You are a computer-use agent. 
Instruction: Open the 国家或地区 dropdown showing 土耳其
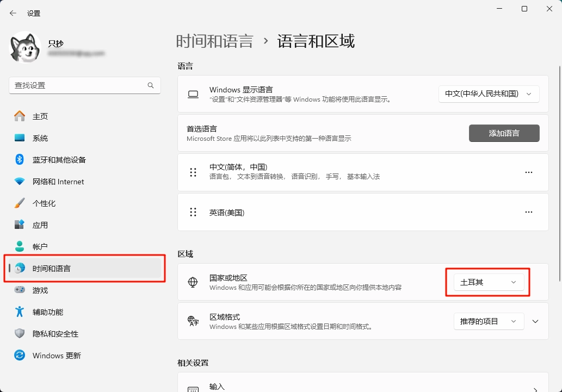click(489, 282)
